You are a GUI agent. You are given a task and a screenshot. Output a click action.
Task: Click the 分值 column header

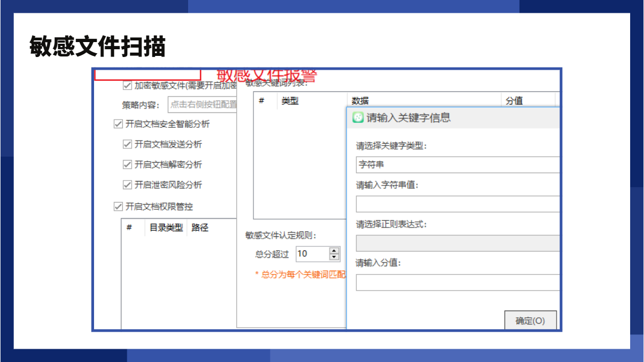pos(514,101)
